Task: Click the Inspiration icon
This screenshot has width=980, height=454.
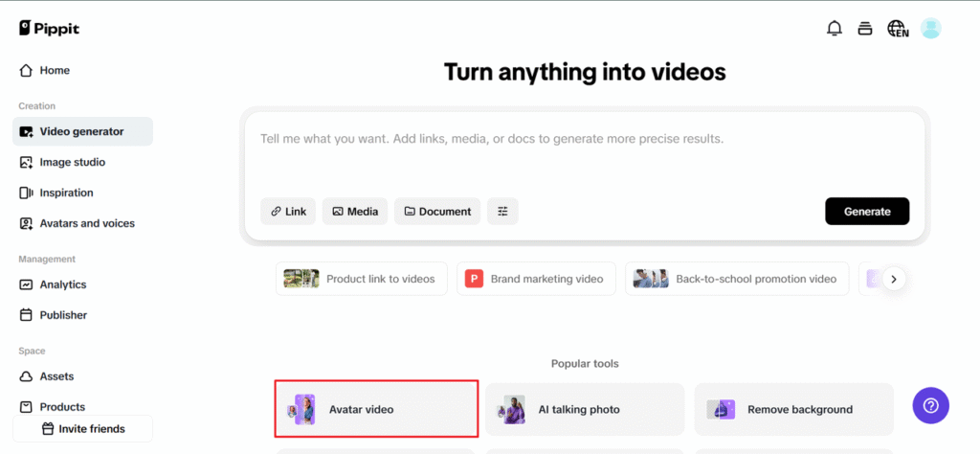Action: 26,193
